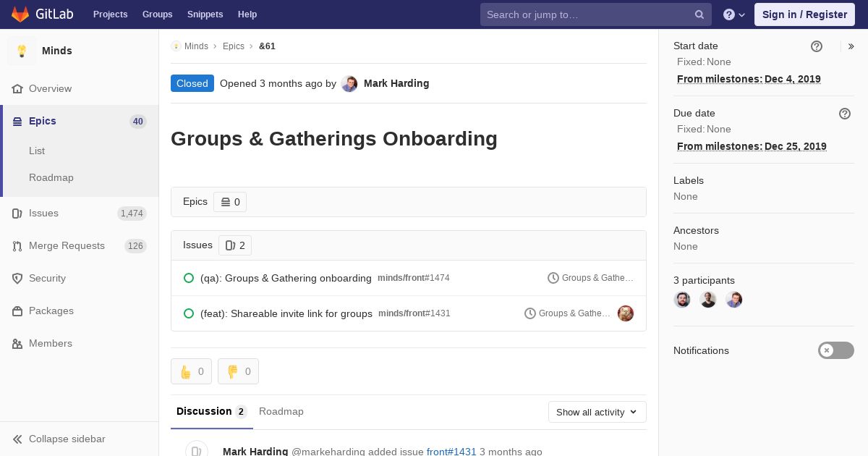This screenshot has width=868, height=456.
Task: Click the &61 breadcrumb link
Action: click(x=267, y=46)
